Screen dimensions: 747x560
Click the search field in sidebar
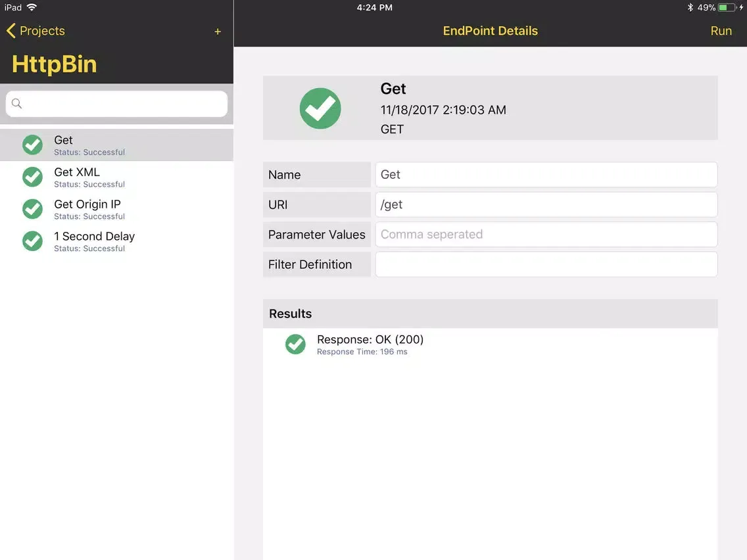(117, 104)
